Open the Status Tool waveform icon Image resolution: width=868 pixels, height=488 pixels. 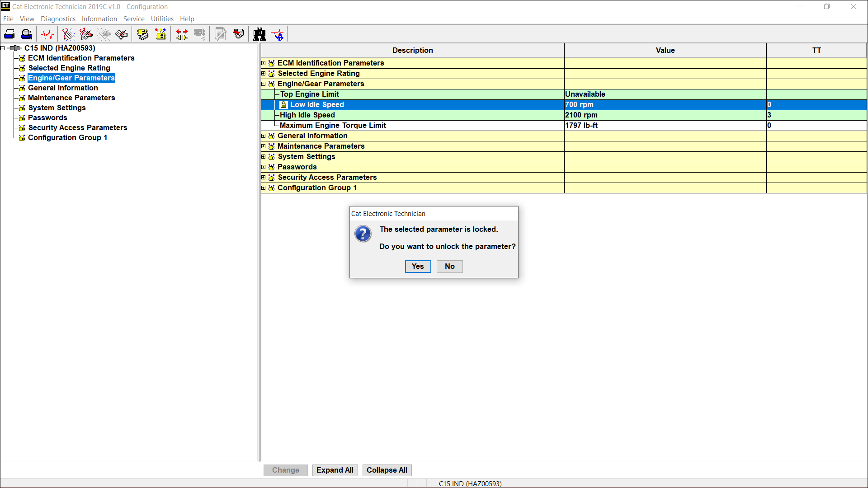click(47, 34)
